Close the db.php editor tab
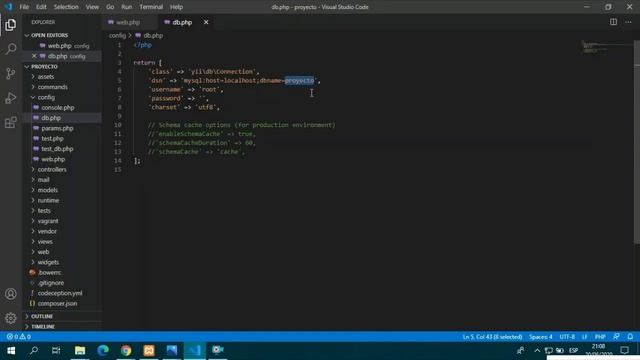The image size is (640, 360). 206,22
